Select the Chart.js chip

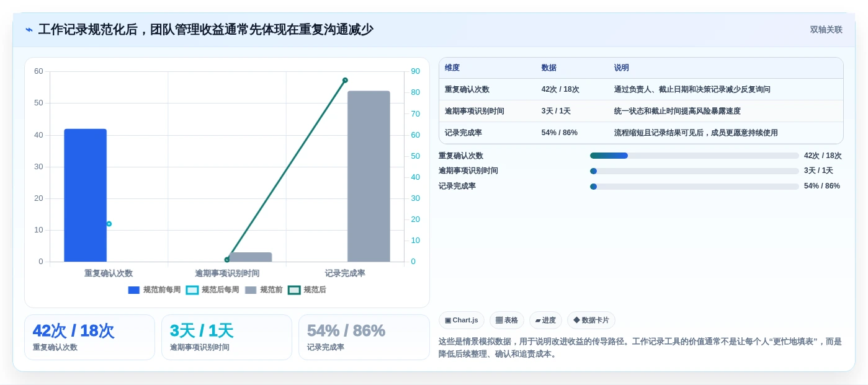(x=462, y=321)
